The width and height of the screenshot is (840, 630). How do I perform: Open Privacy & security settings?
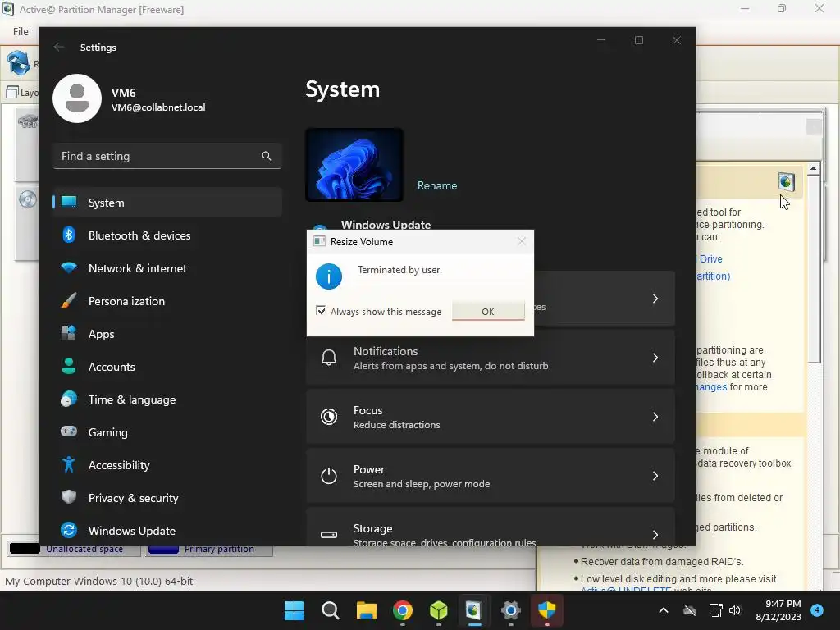pos(167,498)
